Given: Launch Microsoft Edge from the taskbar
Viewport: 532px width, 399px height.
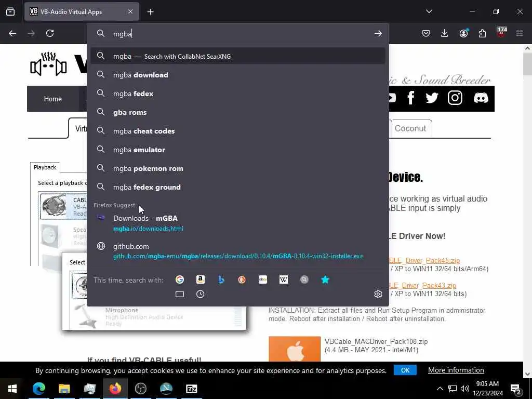Looking at the screenshot, I should coord(38,389).
